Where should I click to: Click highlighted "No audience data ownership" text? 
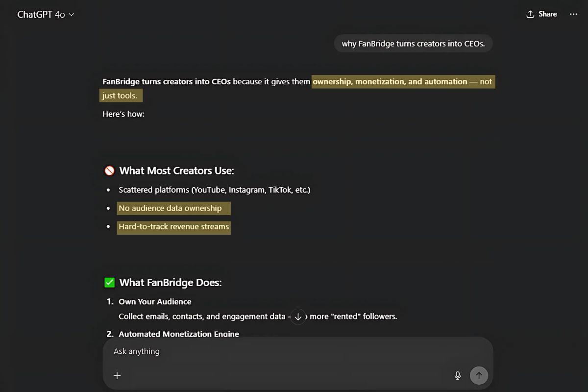coord(170,208)
